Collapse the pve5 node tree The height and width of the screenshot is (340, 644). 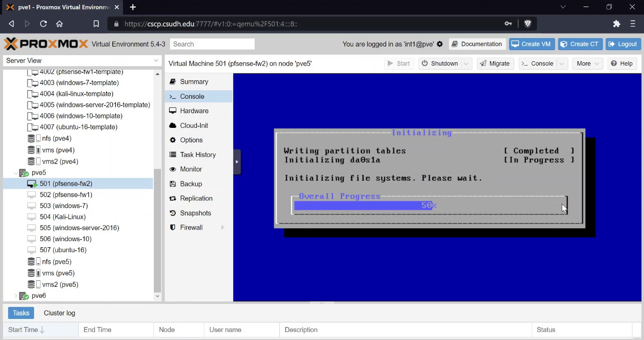(x=15, y=173)
